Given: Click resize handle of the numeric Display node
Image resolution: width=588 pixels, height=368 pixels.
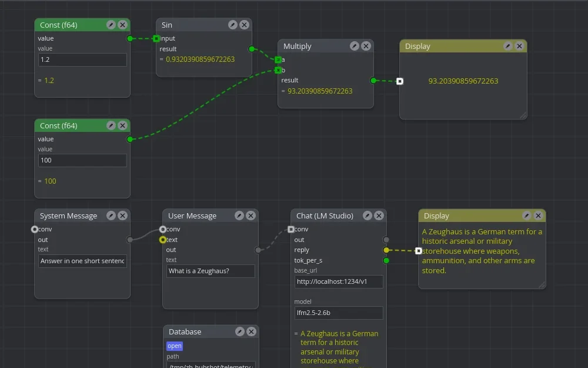Looking at the screenshot, I should [x=523, y=115].
